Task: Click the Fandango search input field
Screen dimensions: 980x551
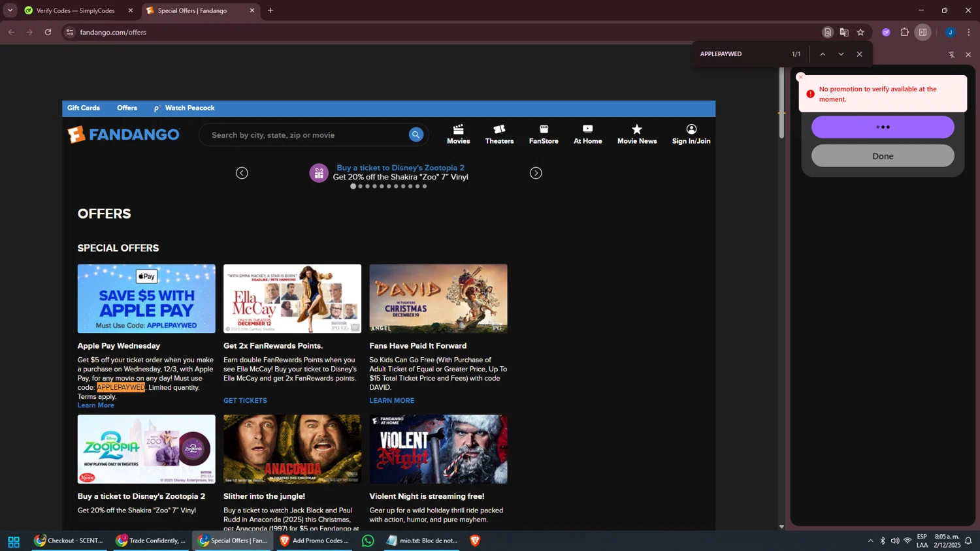Action: pos(304,135)
